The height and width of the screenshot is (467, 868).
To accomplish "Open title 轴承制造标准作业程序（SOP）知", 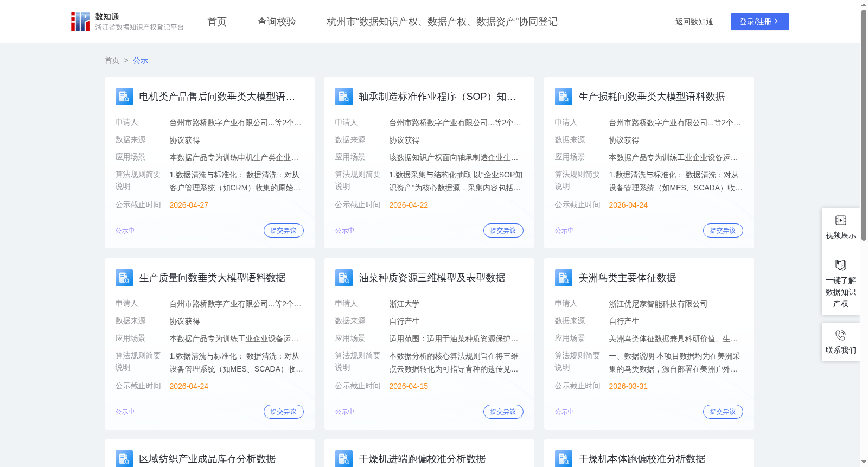I will pos(437,97).
